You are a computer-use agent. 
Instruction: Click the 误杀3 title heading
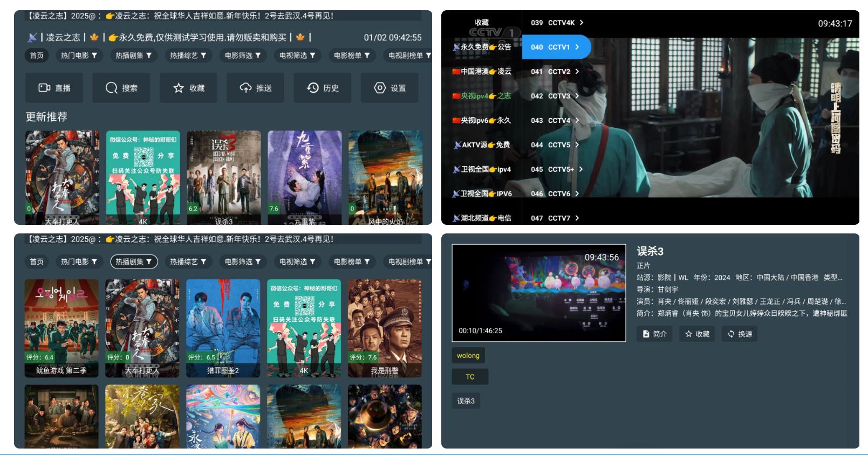point(650,251)
